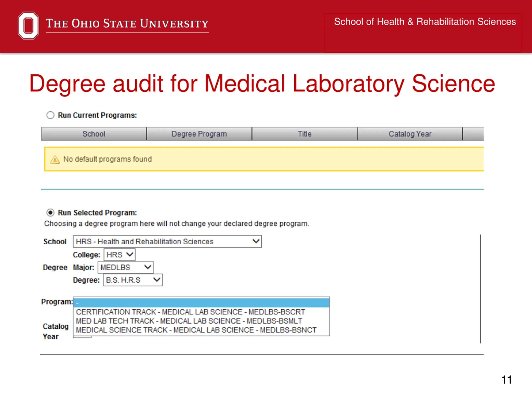Click the Catalog Year column header

tap(410, 134)
